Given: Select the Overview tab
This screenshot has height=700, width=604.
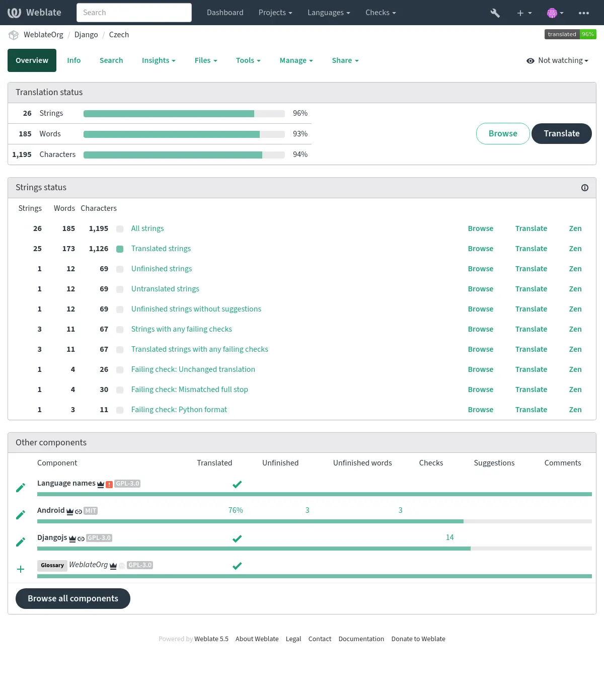Looking at the screenshot, I should [32, 60].
